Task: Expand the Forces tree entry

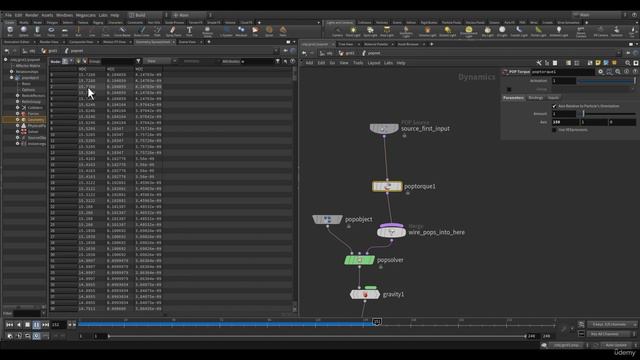Action: click(18, 113)
